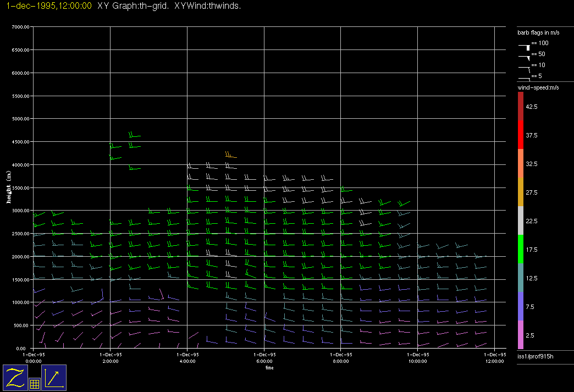
Task: Click the topmost green wind barb near 4650 m
Action: coord(134,135)
